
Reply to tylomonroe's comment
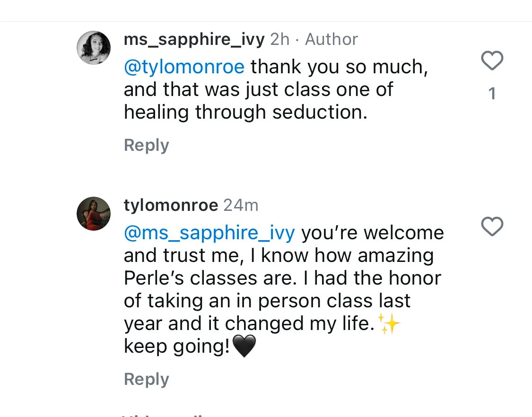146,379
